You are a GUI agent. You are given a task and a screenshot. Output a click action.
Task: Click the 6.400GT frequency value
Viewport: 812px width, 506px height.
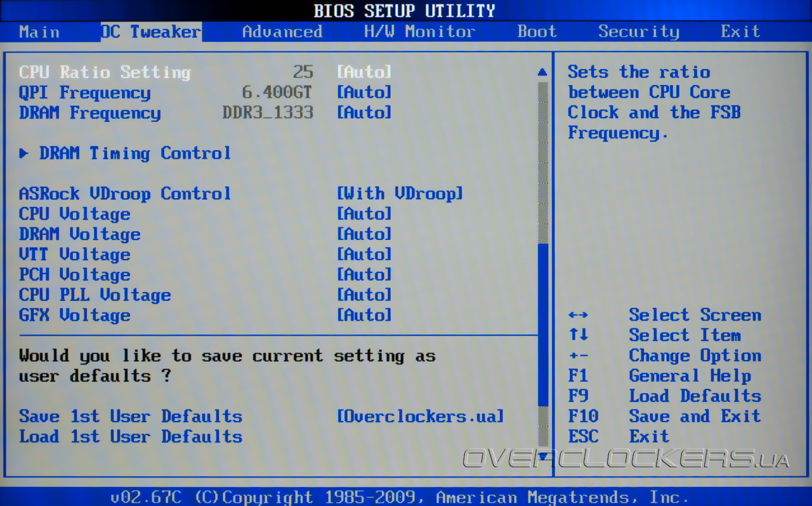[278, 92]
